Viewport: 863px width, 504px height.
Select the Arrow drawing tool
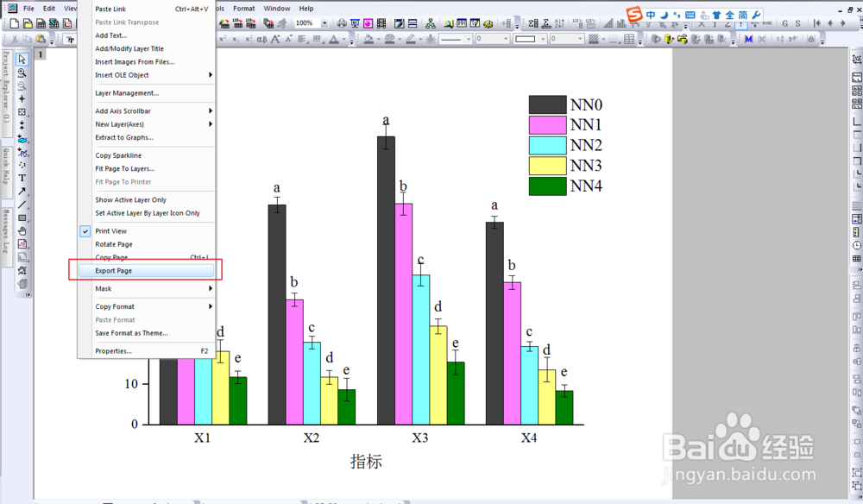point(22,192)
